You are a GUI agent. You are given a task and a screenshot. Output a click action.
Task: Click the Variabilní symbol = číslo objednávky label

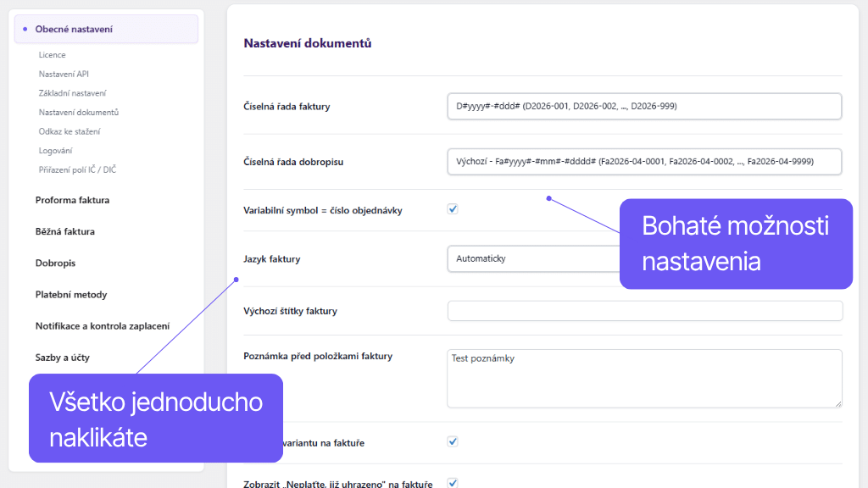(323, 211)
